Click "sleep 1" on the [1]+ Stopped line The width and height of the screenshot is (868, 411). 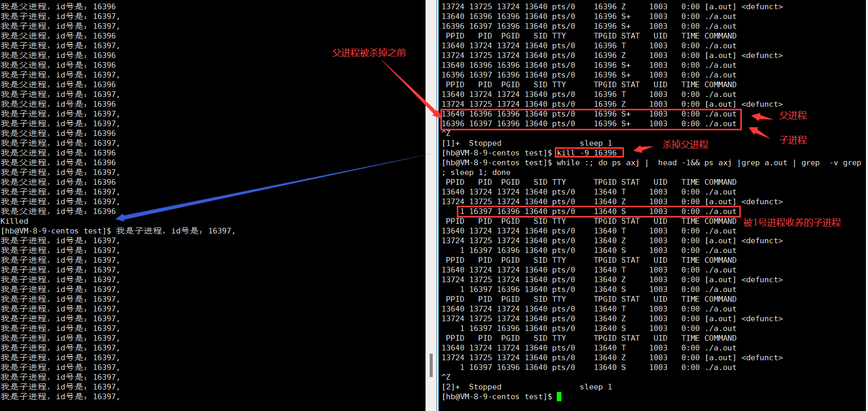(596, 143)
